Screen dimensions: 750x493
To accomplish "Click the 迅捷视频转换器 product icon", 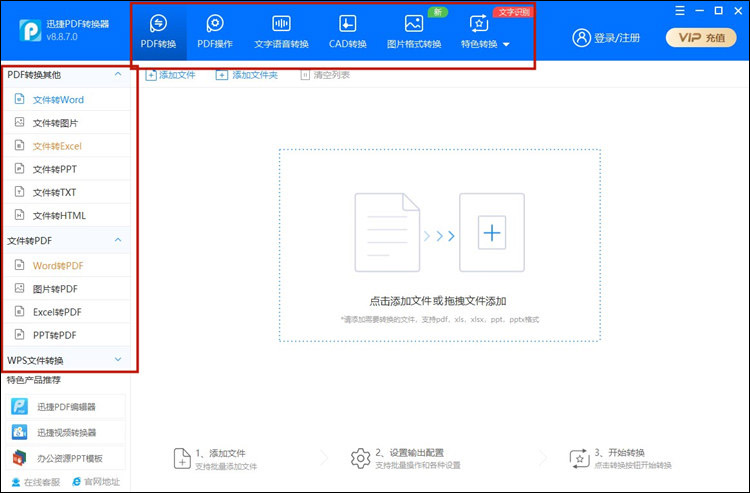I will [20, 432].
